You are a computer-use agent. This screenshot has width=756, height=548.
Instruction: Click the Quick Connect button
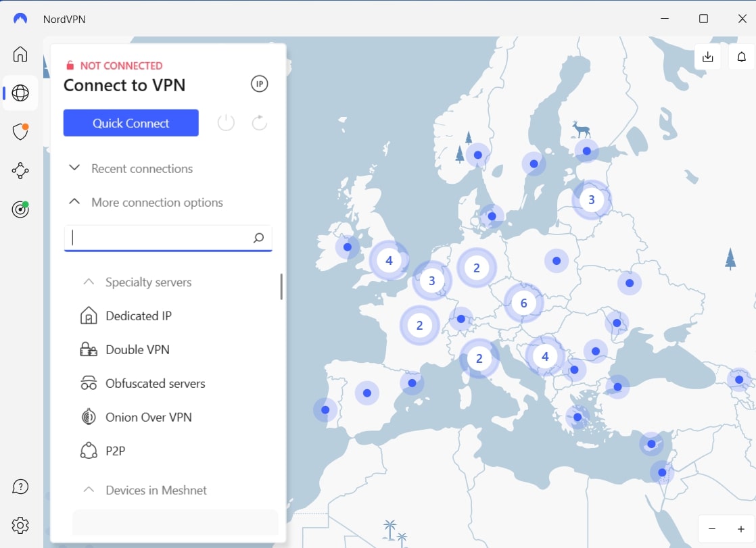click(x=131, y=123)
